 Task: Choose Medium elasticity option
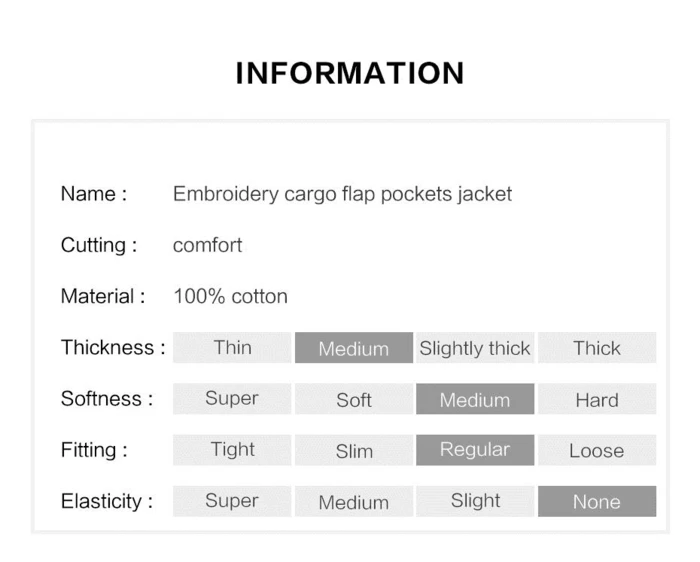[353, 501]
